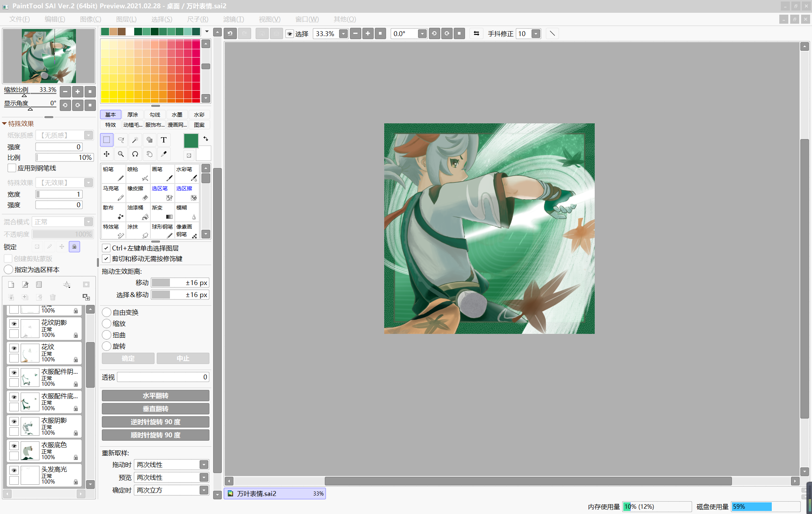Enable 应用到钢笔线 checkbox
The height and width of the screenshot is (514, 812).
pyautogui.click(x=12, y=168)
